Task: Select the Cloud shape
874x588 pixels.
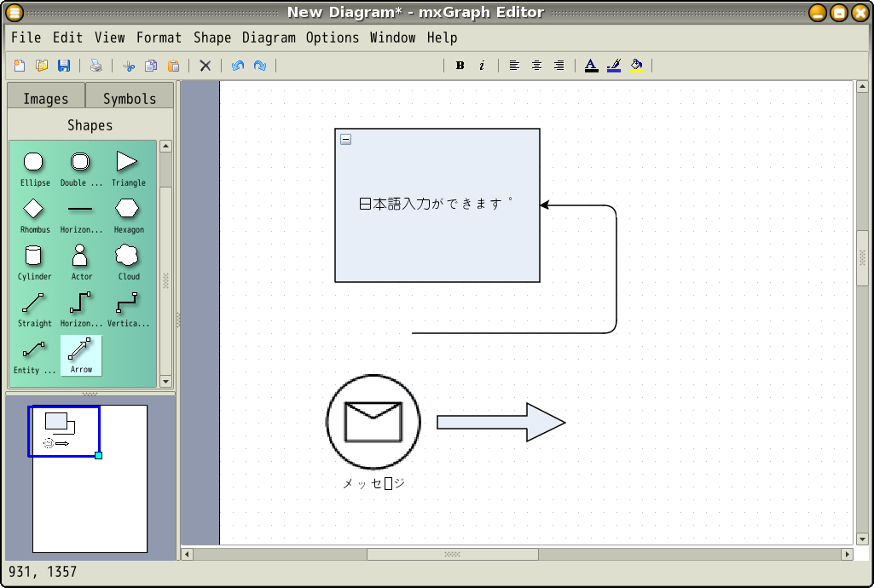Action: coord(128,262)
